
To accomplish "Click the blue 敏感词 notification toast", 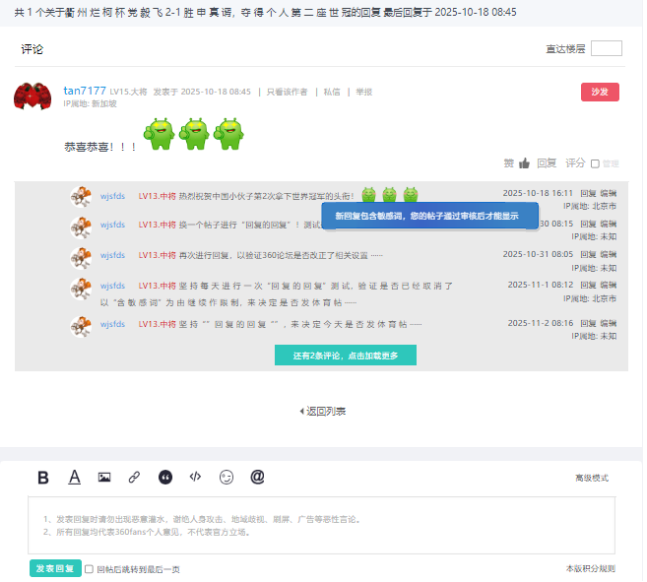I will tap(430, 216).
